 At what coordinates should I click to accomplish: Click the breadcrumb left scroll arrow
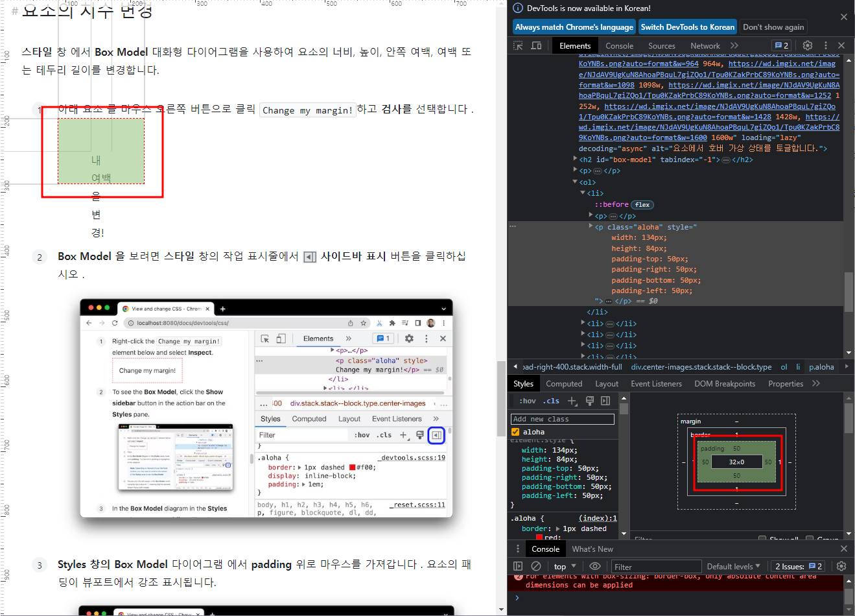tap(515, 366)
